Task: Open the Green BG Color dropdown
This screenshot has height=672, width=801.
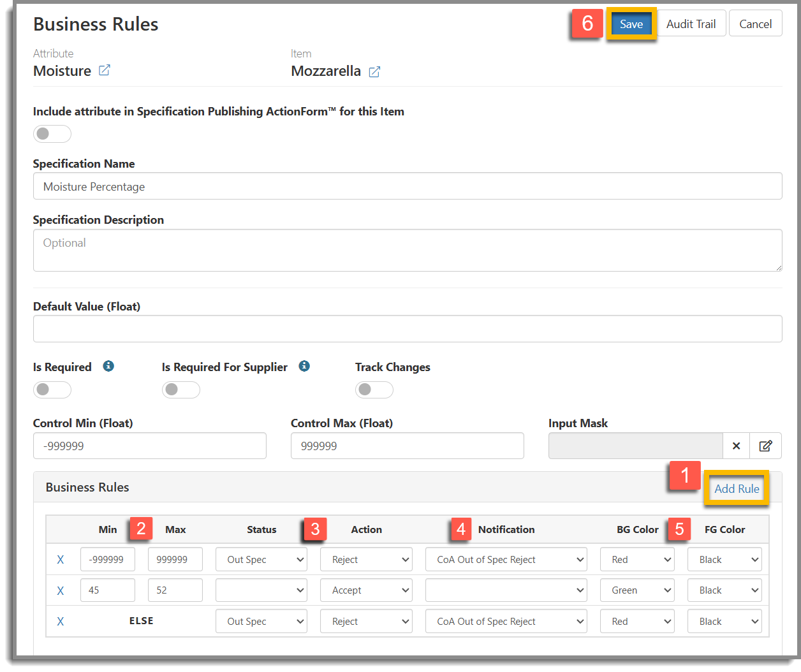Action: [637, 590]
